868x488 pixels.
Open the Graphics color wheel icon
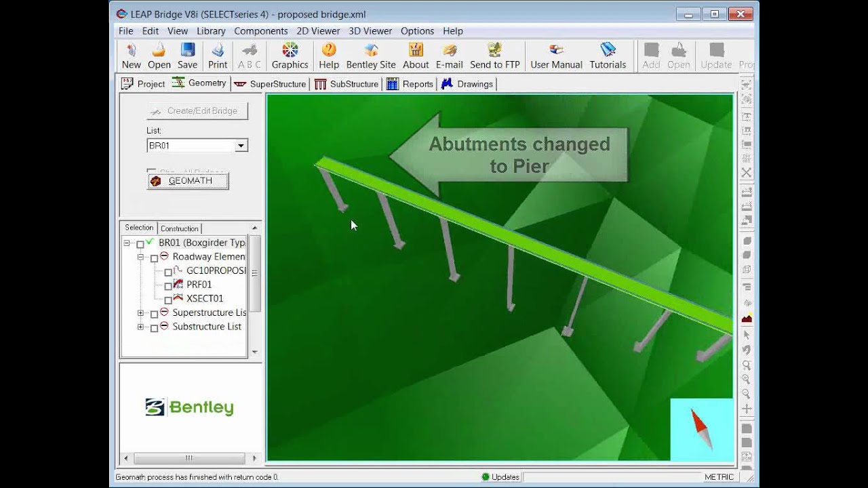(x=290, y=49)
